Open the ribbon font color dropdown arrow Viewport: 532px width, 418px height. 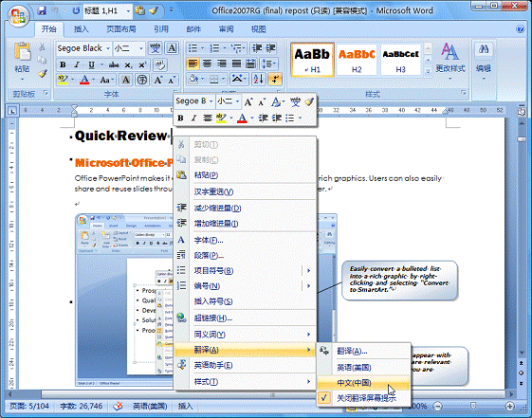(x=93, y=81)
